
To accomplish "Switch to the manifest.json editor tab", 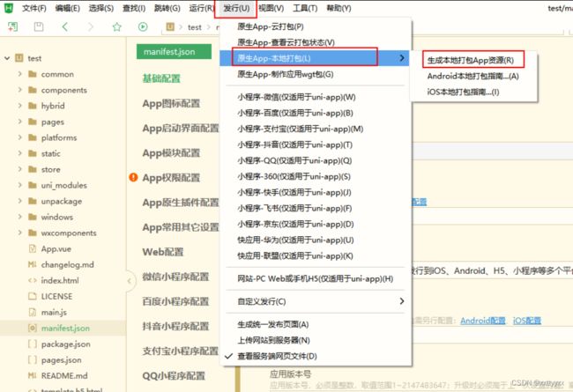I will pyautogui.click(x=174, y=51).
